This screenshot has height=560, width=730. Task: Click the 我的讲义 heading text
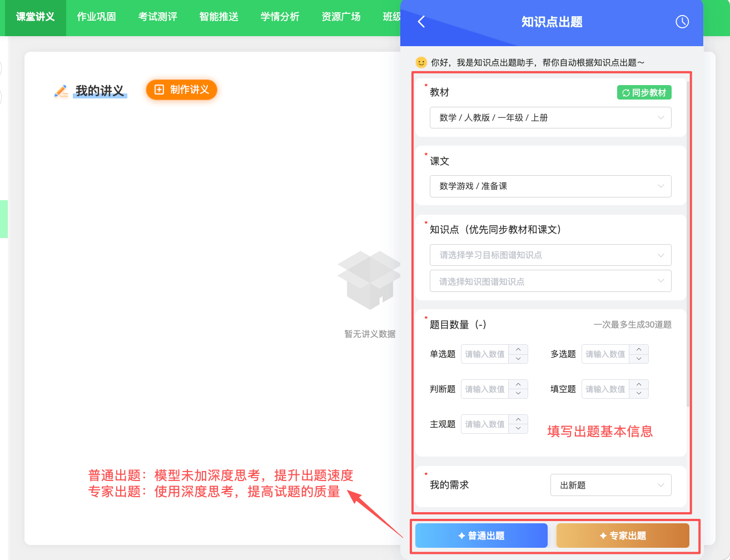tap(100, 91)
